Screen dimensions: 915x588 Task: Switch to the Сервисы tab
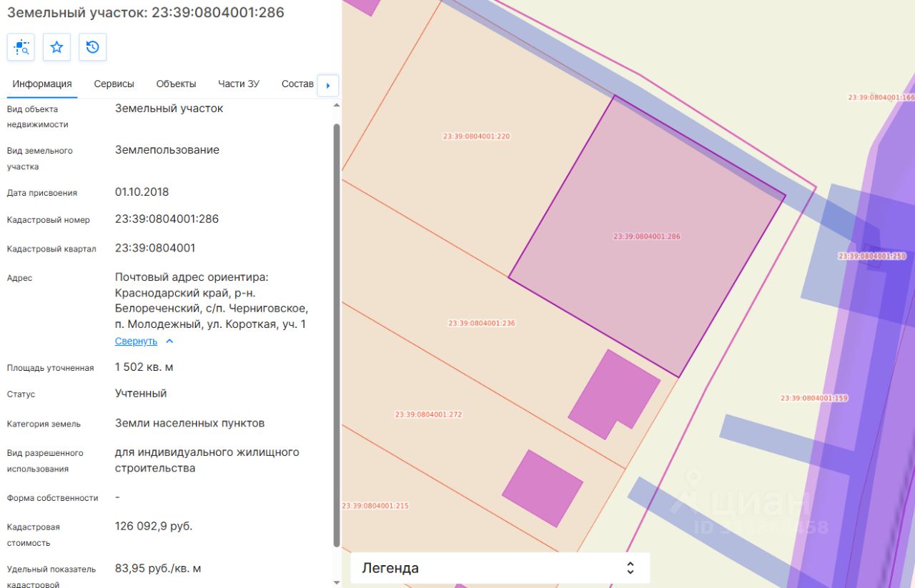tap(114, 84)
